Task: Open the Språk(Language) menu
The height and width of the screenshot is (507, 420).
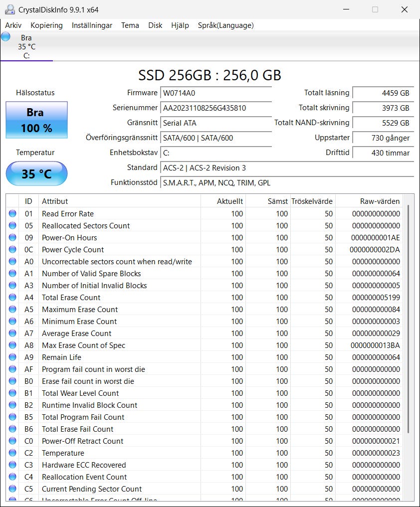Action: [226, 25]
